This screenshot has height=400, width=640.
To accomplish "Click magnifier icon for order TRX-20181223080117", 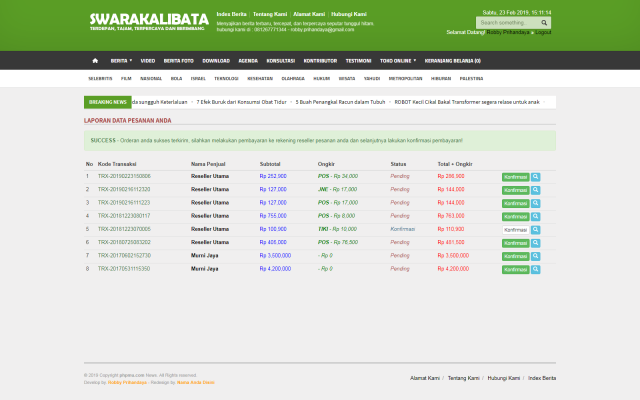I will [x=536, y=216].
